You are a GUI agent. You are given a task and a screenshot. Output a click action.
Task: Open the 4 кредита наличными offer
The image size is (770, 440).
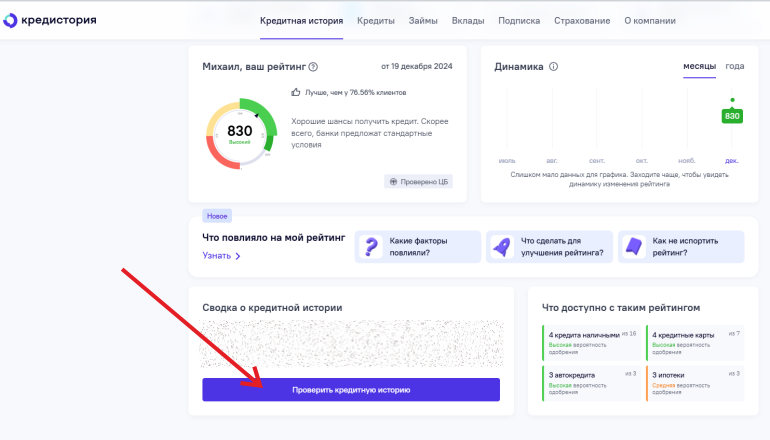[x=590, y=342]
